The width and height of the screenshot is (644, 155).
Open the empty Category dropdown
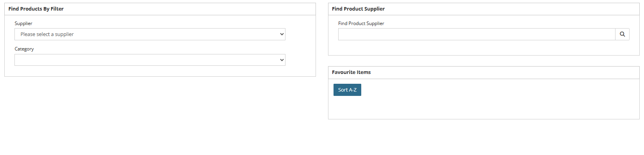pos(150,60)
